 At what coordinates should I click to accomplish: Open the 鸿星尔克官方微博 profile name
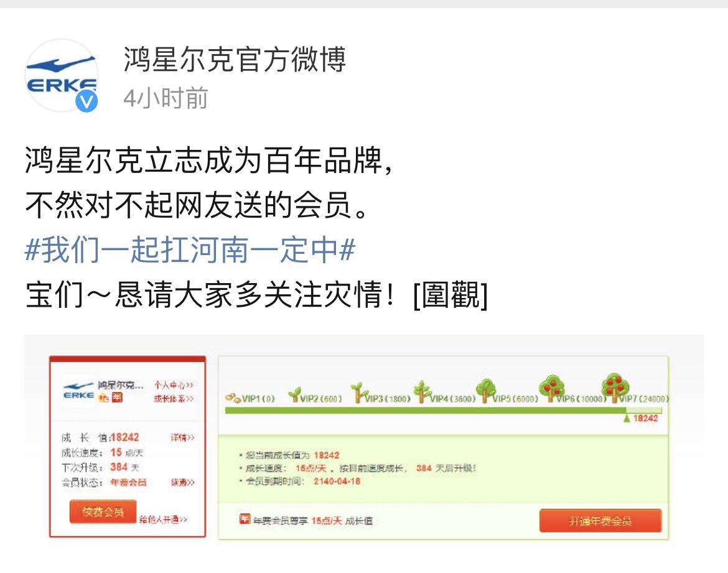coord(235,60)
